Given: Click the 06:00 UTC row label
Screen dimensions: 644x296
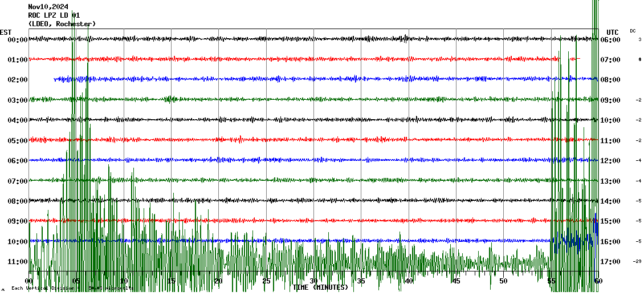Looking at the screenshot, I should coord(610,40).
